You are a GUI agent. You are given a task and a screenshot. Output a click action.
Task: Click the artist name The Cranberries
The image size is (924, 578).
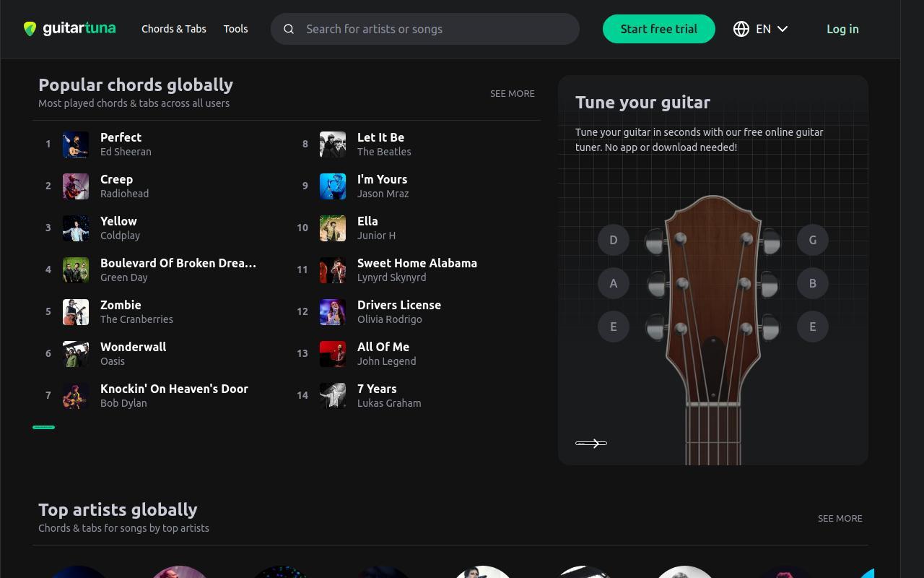tap(136, 319)
